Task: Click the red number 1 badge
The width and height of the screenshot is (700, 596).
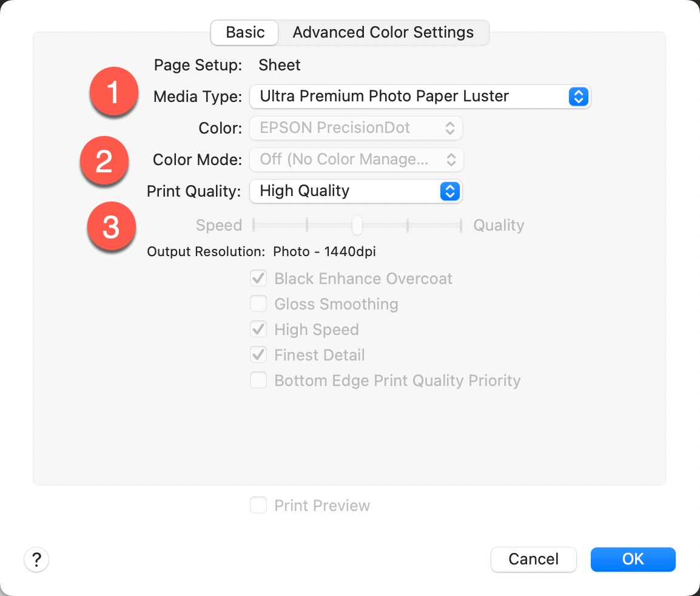Action: [113, 92]
